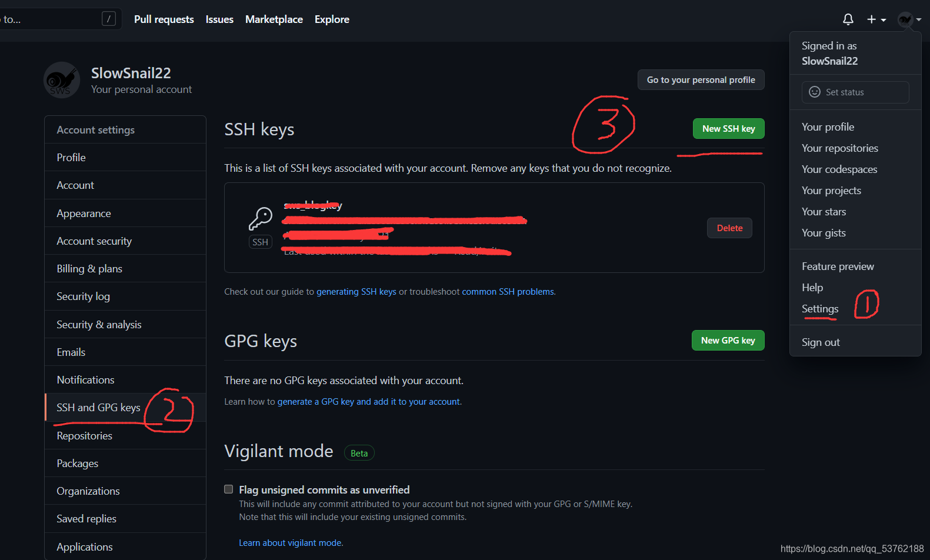
Task: Click Go to your personal profile button
Action: coord(701,80)
